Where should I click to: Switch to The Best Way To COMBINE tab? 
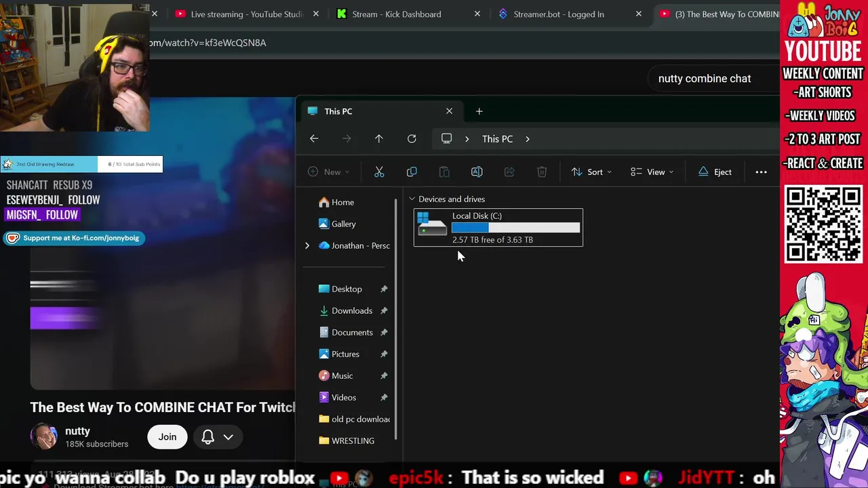(x=719, y=14)
